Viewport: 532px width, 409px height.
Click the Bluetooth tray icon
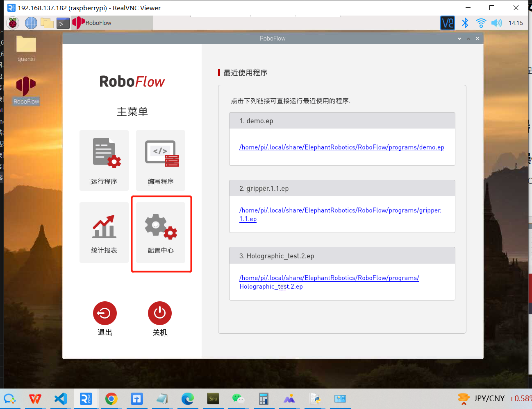[465, 23]
